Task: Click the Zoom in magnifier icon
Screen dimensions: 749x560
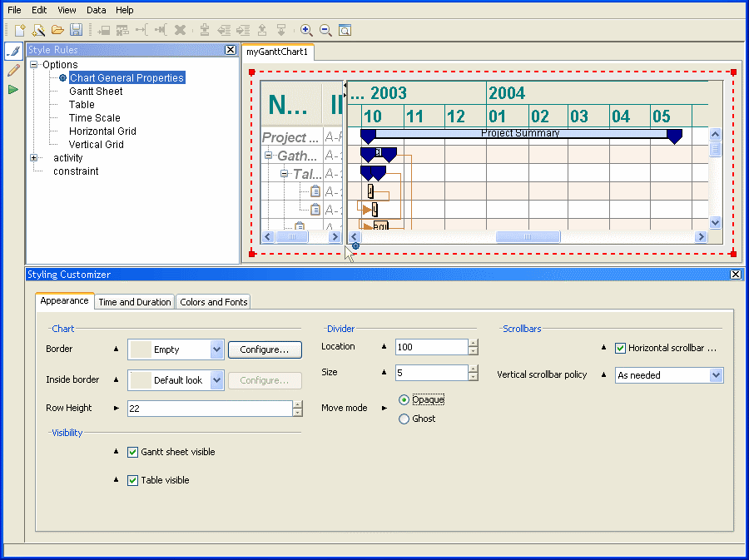Action: pyautogui.click(x=306, y=30)
